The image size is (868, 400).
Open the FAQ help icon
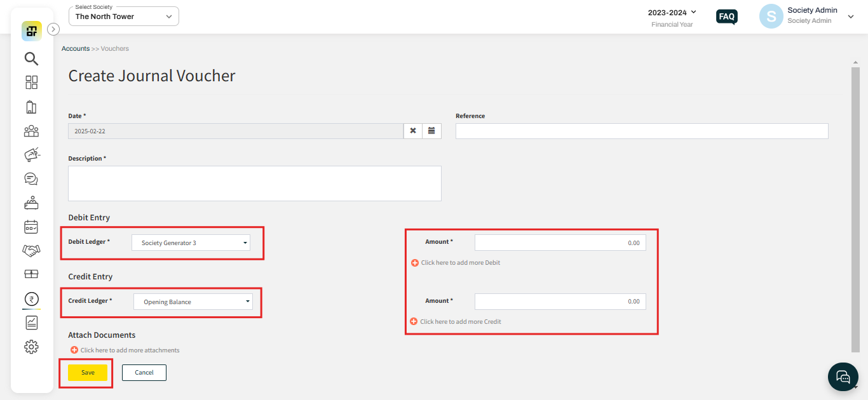tap(726, 17)
